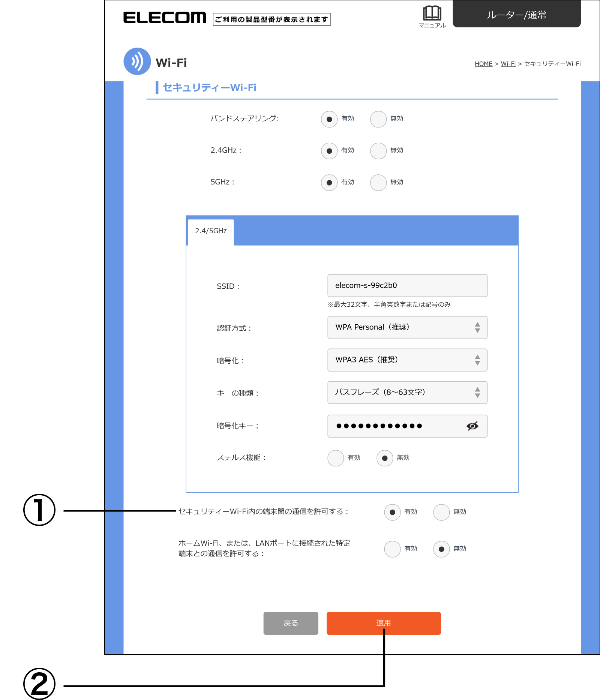Open the key type passphrase dropdown
This screenshot has height=700, width=600.
pyautogui.click(x=407, y=393)
